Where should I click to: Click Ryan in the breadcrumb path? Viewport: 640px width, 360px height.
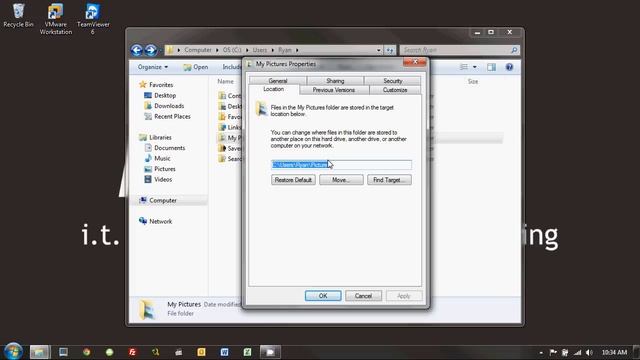285,50
